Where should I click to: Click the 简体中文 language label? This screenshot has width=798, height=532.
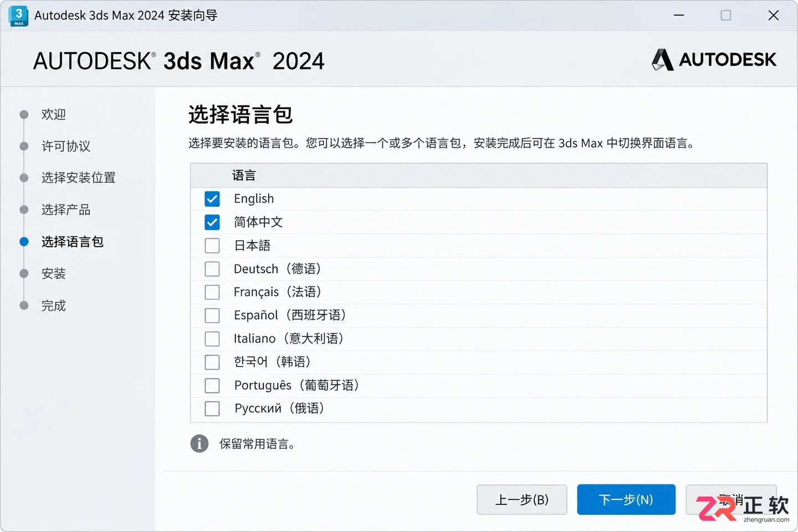258,222
